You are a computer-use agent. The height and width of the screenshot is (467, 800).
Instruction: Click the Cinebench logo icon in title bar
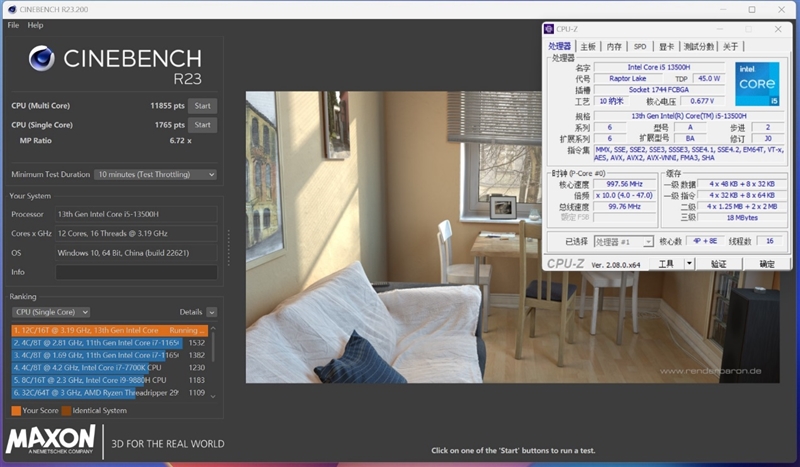[x=11, y=9]
